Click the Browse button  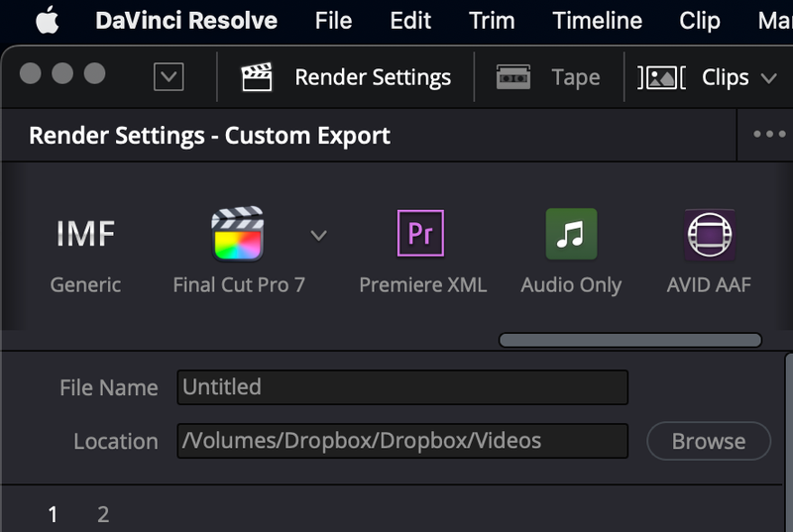708,441
